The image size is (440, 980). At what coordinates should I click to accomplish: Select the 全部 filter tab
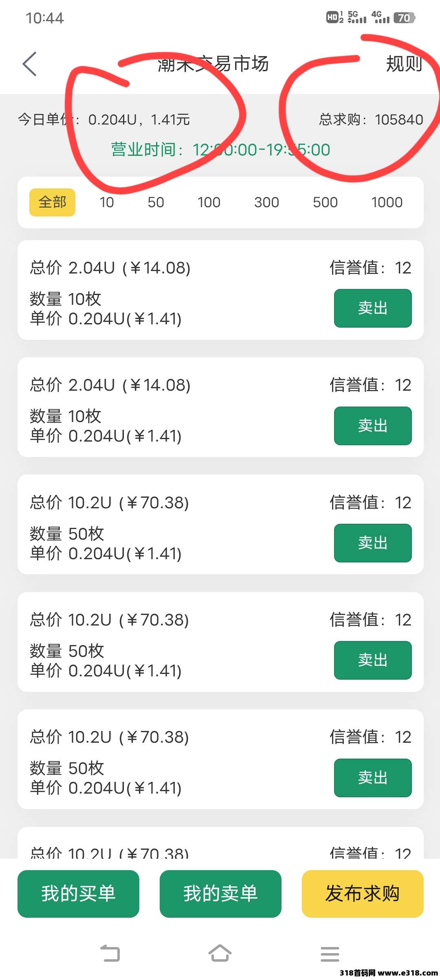53,202
